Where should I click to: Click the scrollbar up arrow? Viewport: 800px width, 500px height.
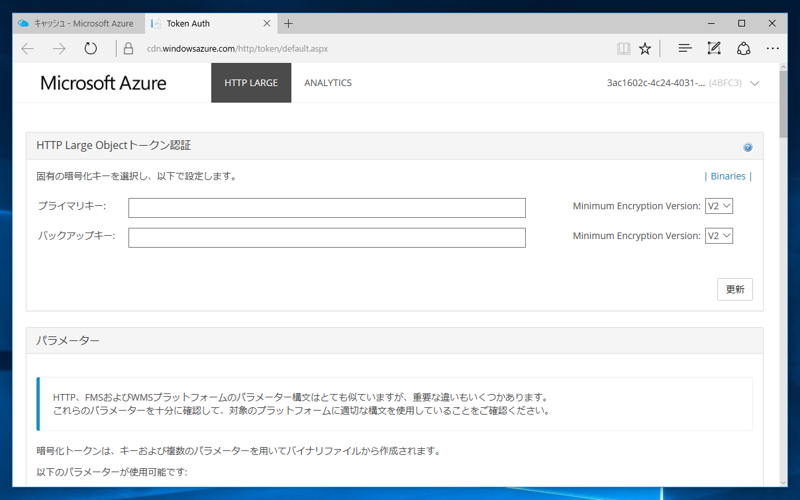coord(784,67)
